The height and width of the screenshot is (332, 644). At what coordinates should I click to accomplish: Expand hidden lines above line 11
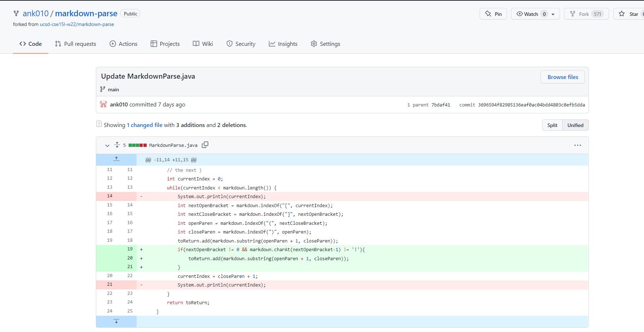point(116,159)
